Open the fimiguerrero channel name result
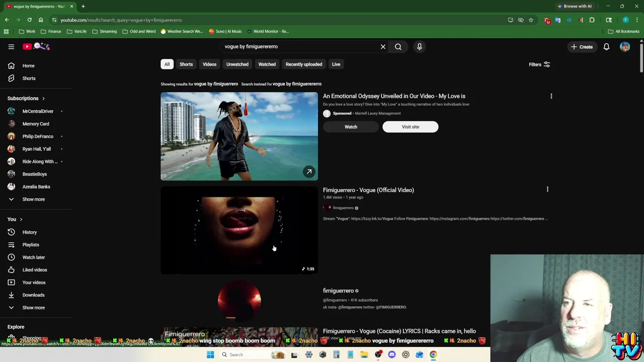The height and width of the screenshot is (362, 644). [338, 291]
